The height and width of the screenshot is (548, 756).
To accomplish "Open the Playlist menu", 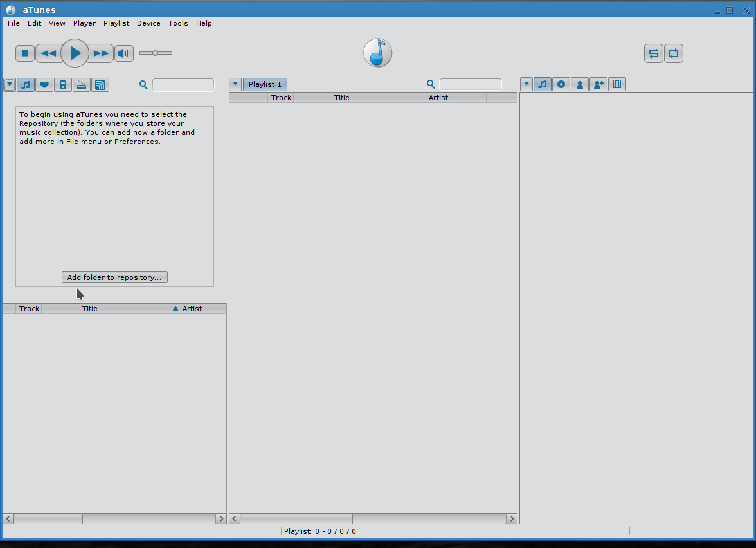I will tap(116, 23).
